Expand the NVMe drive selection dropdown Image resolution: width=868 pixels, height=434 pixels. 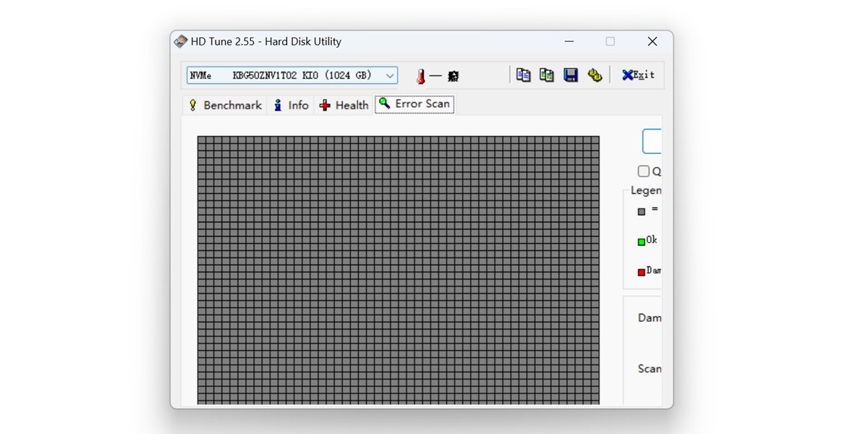pyautogui.click(x=390, y=75)
